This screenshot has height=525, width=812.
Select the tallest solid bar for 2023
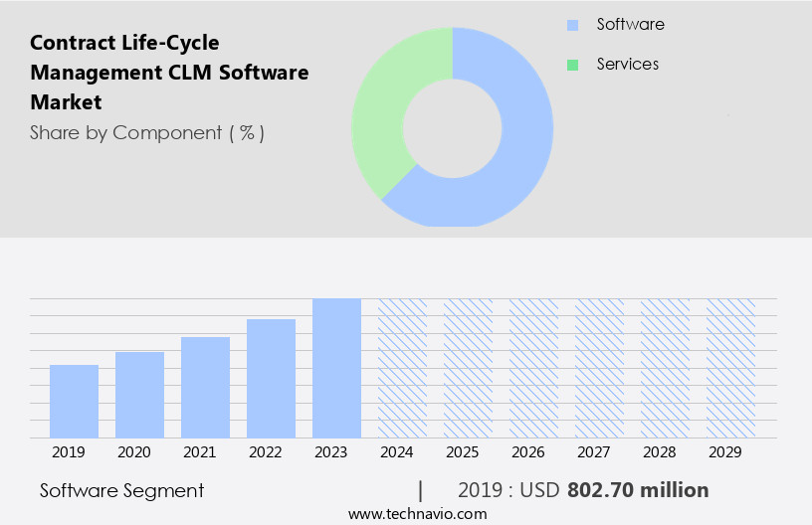pyautogui.click(x=336, y=368)
